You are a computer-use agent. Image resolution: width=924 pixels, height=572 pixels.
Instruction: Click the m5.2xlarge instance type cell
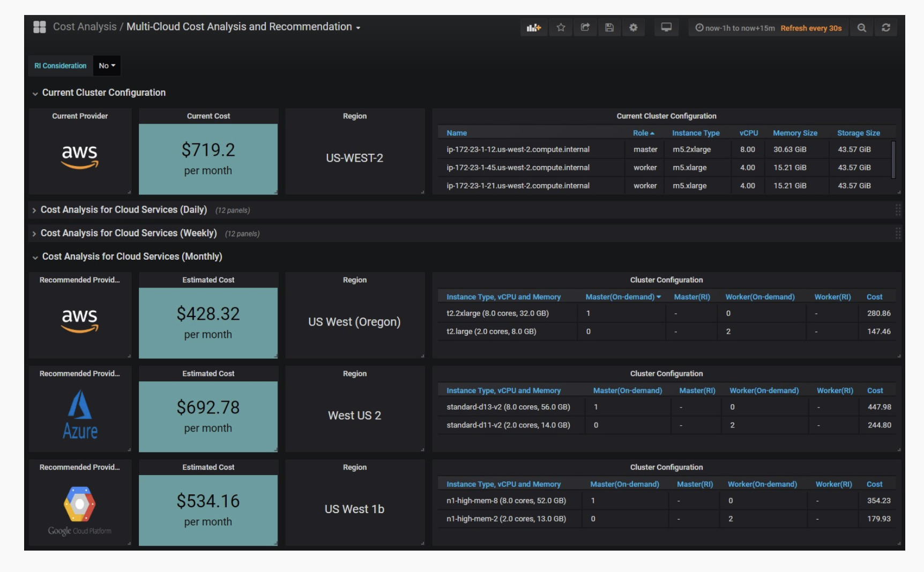tap(691, 149)
